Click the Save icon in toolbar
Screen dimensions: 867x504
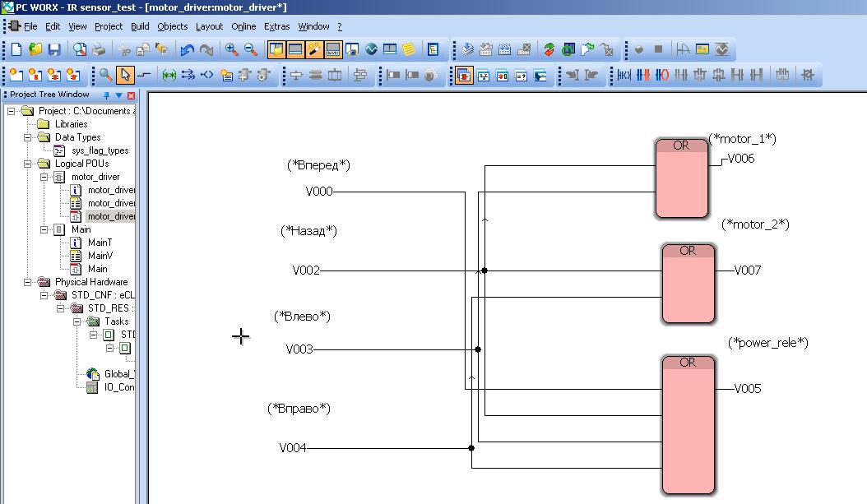coord(54,50)
